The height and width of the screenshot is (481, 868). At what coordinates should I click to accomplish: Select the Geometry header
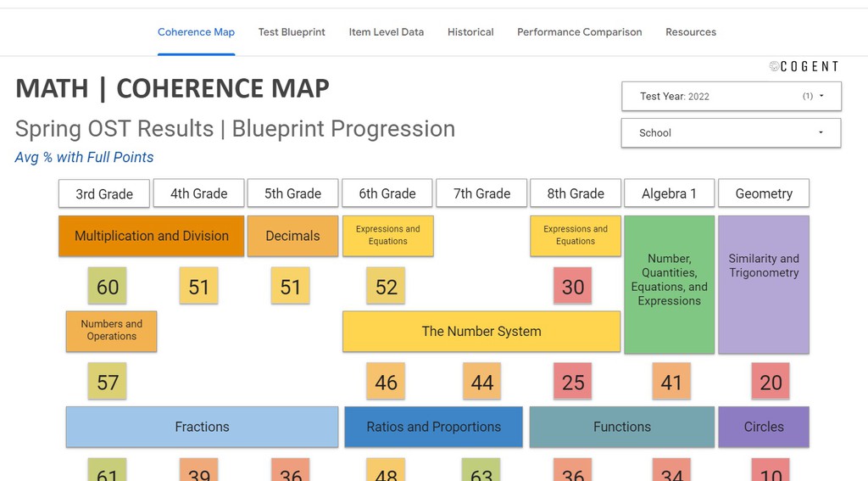[764, 193]
